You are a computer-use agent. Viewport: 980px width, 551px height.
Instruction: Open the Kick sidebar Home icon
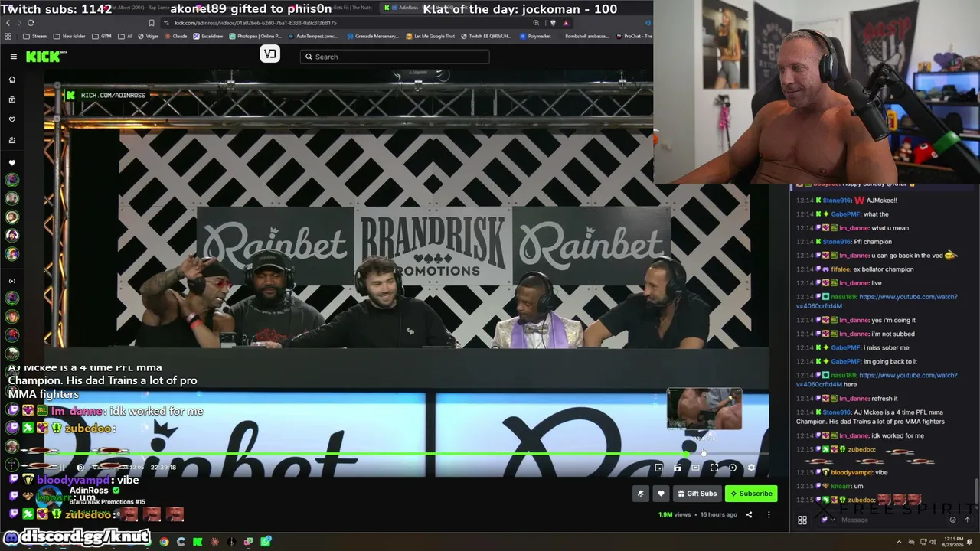(x=12, y=80)
